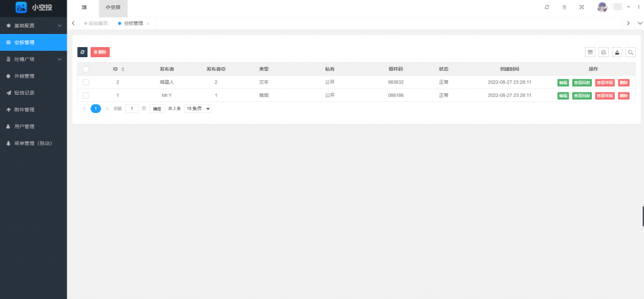Expand the 基础配置 sidebar menu
Image resolution: width=644 pixels, height=299 pixels.
pyautogui.click(x=33, y=25)
